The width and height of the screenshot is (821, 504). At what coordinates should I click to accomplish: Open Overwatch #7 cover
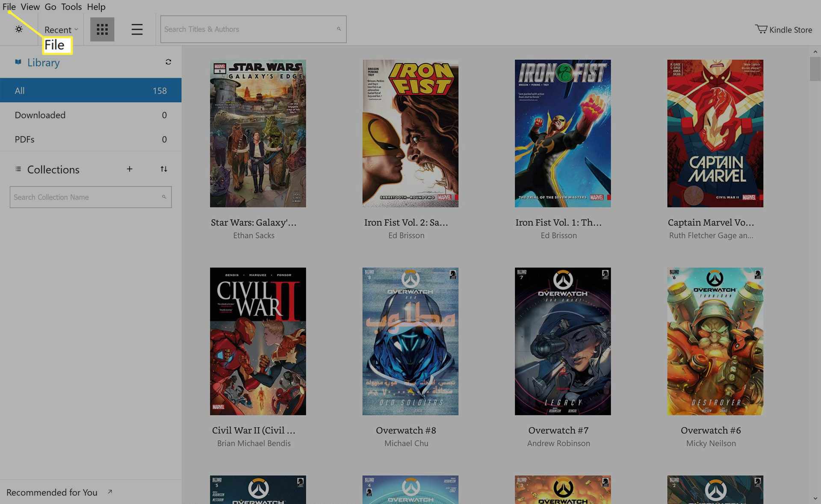[563, 341]
